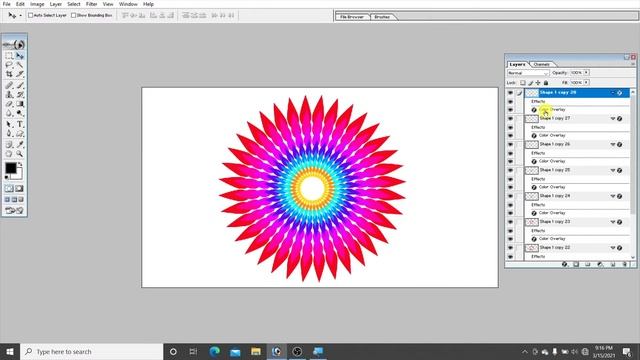The width and height of the screenshot is (640, 360).
Task: Open the File menu
Action: tap(7, 4)
